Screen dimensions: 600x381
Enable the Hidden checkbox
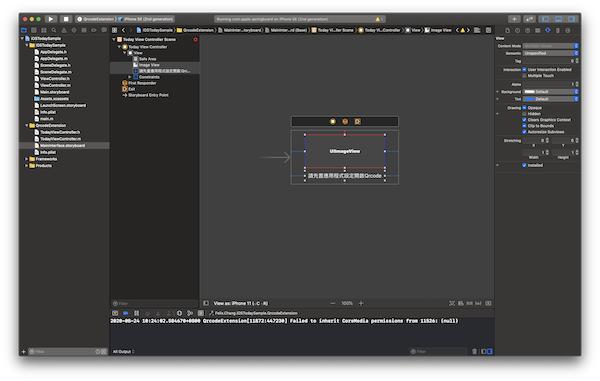point(524,114)
